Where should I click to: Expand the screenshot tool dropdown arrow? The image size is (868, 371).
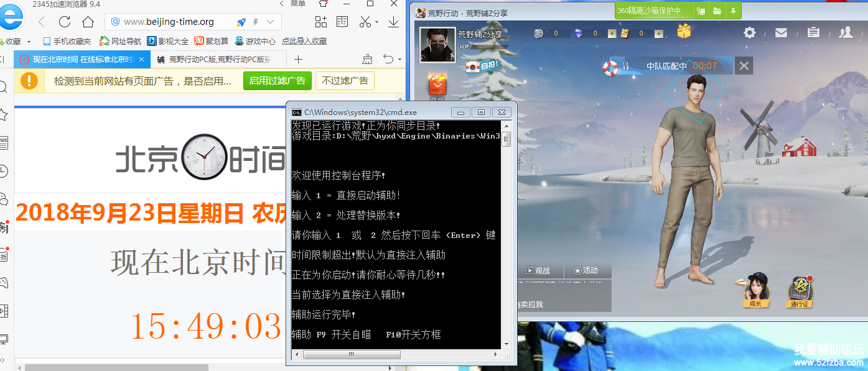pyautogui.click(x=377, y=22)
